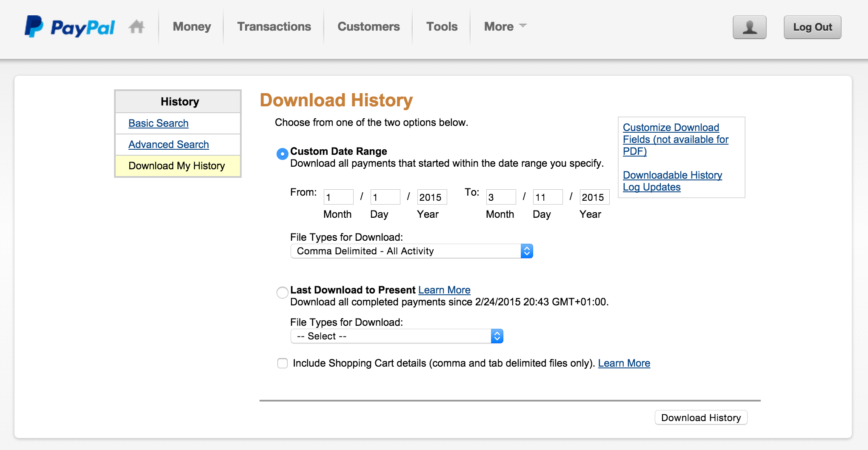Click the History sidebar header
Screen dimensions: 868x450
(x=178, y=102)
